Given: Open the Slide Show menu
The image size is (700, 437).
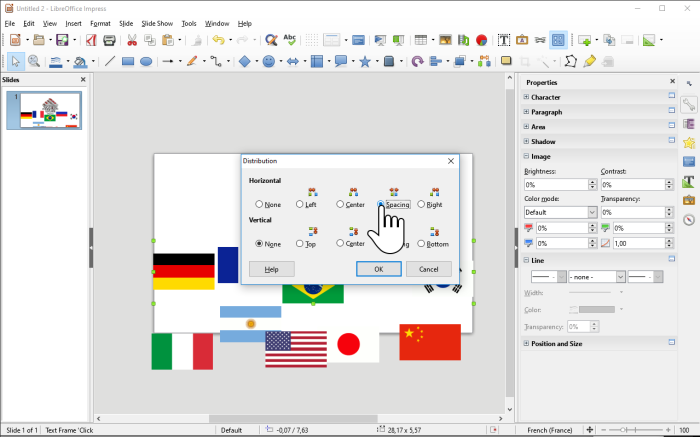Looking at the screenshot, I should pyautogui.click(x=157, y=23).
